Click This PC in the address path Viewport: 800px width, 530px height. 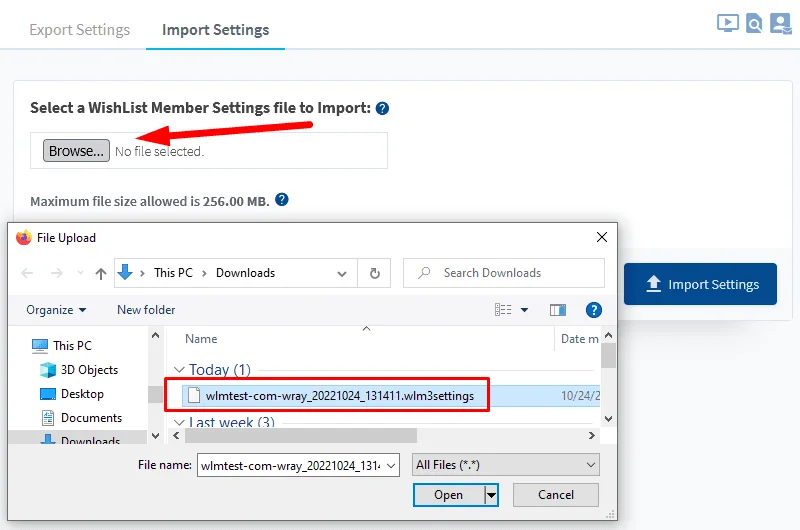click(x=173, y=273)
